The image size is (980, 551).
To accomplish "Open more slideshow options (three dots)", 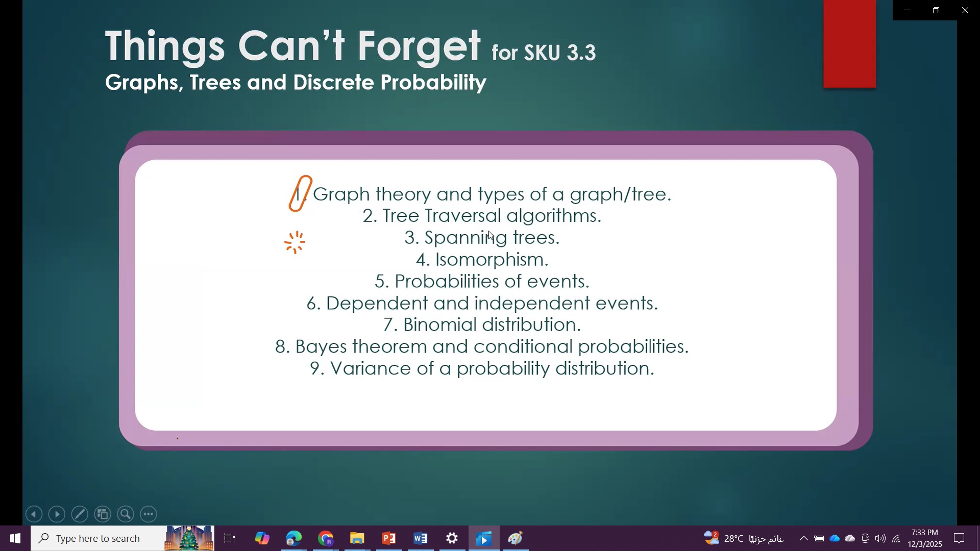I will (x=149, y=514).
